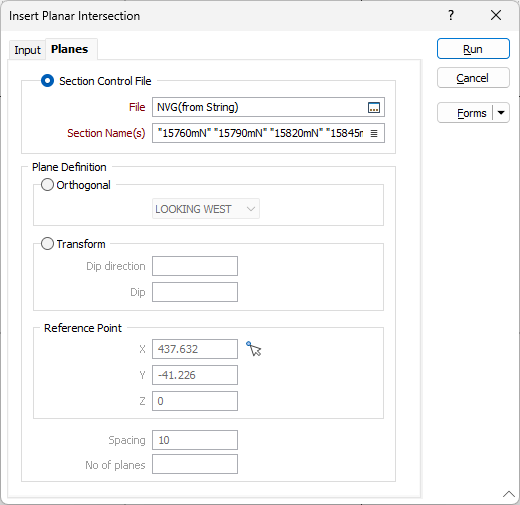
Task: Expand the LOOKING WEST dropdown
Action: (206, 209)
